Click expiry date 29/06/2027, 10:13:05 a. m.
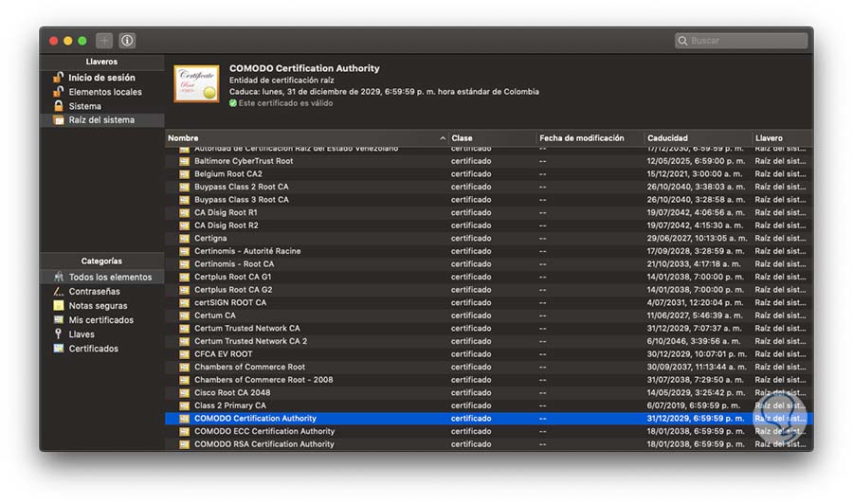Image resolution: width=853 pixels, height=504 pixels. 697,238
